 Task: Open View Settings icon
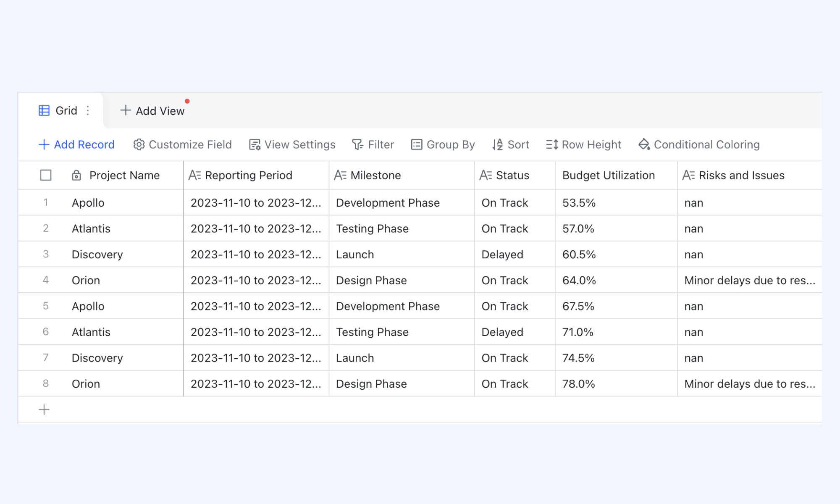[255, 144]
